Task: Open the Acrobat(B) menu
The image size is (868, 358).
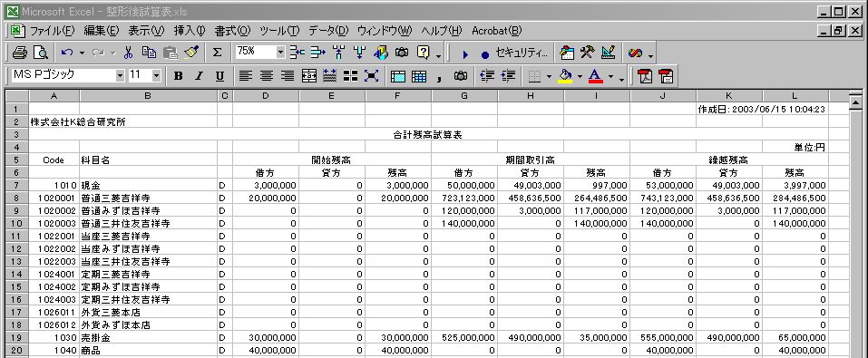Action: (x=496, y=31)
